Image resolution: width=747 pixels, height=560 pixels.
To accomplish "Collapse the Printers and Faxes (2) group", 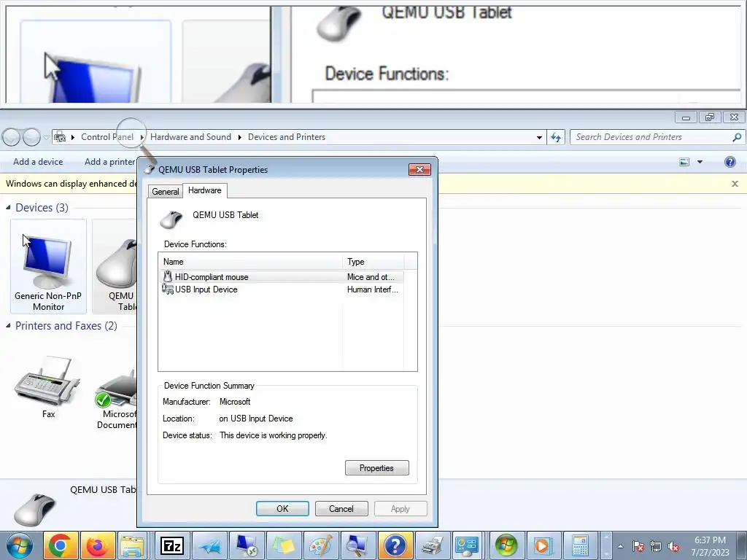I will pos(8,326).
